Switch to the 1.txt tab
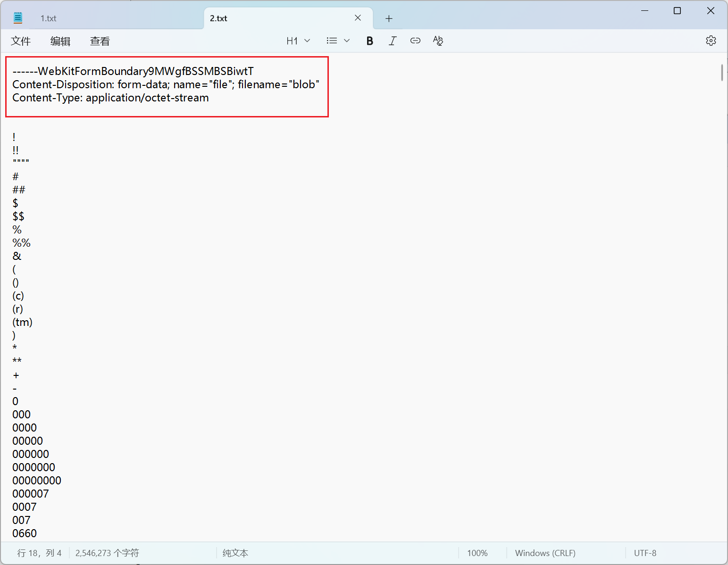 [49, 18]
